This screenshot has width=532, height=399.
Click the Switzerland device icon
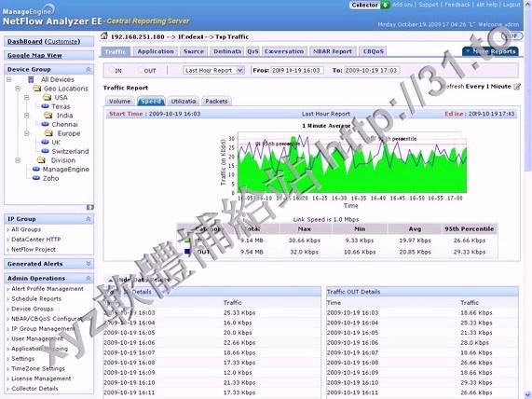(x=45, y=151)
